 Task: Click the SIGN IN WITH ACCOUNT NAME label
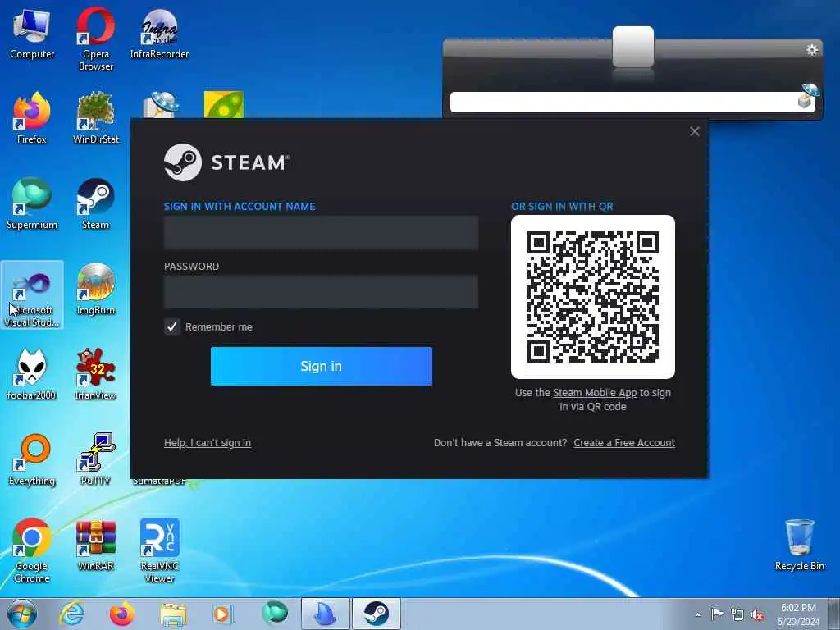240,206
